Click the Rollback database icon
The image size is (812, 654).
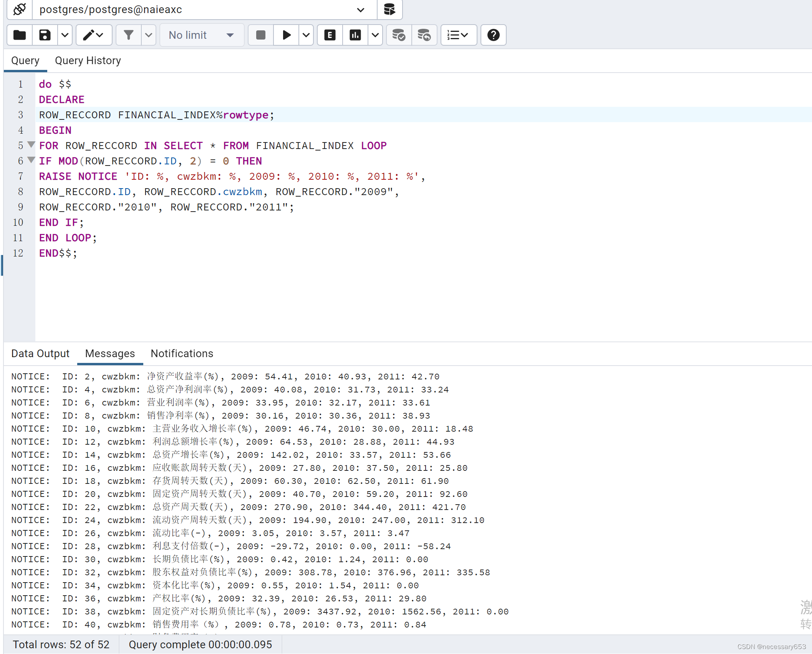tap(424, 35)
